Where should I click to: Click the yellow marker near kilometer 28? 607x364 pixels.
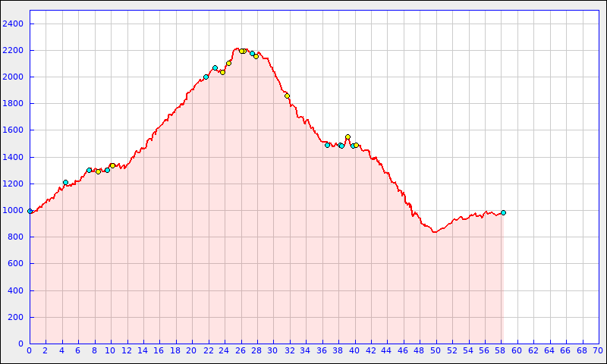click(256, 56)
